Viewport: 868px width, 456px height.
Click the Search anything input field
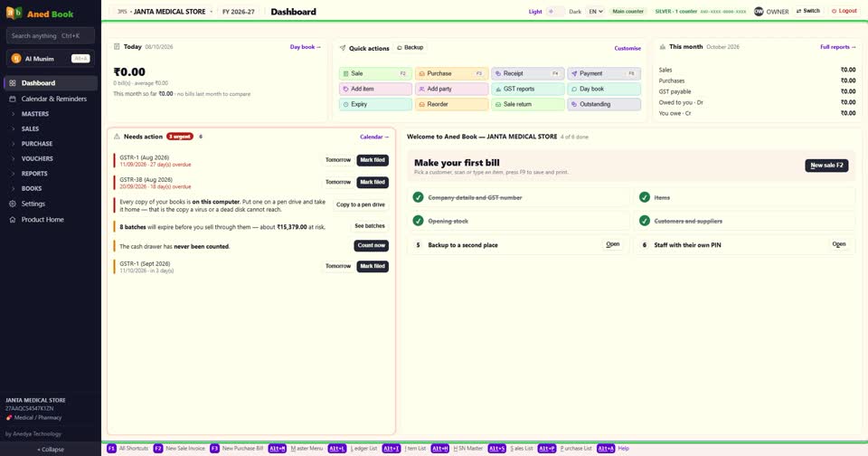point(51,36)
